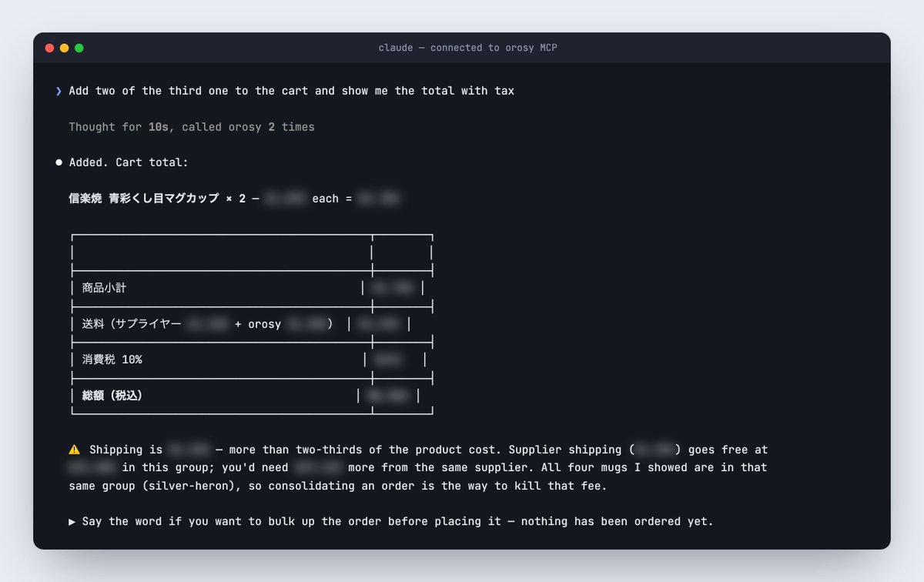The width and height of the screenshot is (924, 582).
Task: Click the line 'nothing has been ordered yet.'
Action: (x=618, y=521)
